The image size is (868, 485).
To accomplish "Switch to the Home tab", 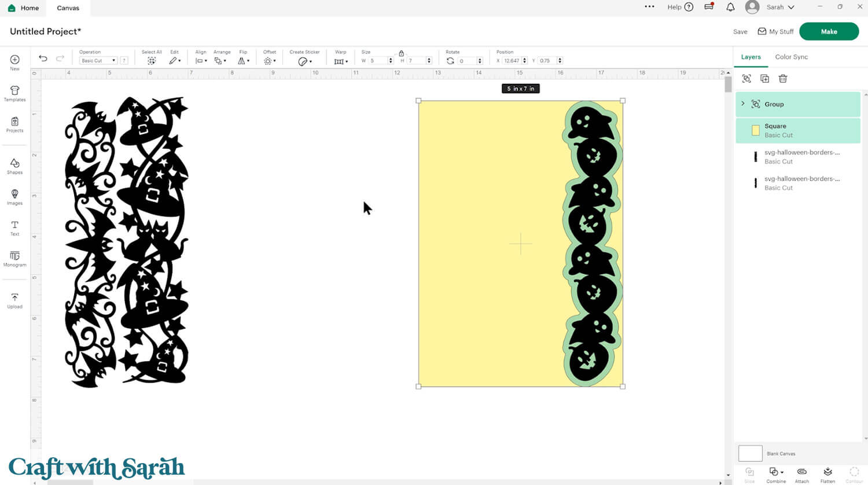I will click(x=24, y=8).
